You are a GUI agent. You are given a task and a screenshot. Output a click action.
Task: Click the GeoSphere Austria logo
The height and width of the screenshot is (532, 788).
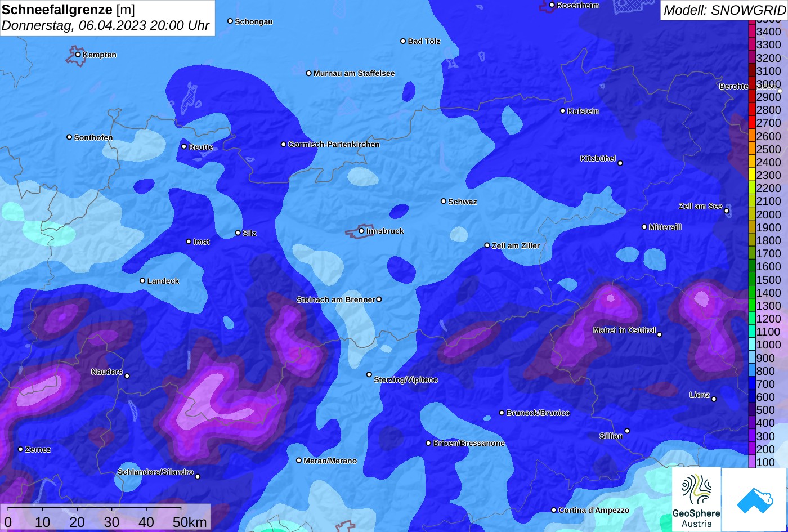click(696, 499)
